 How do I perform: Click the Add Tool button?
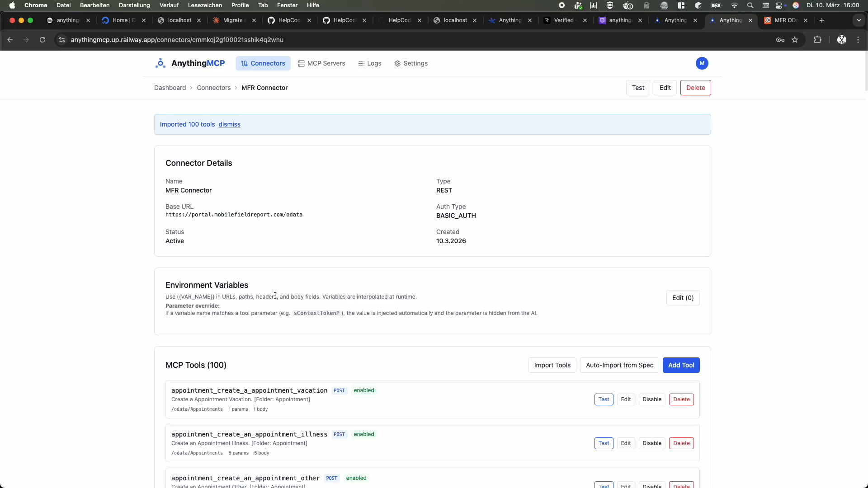[681, 365]
